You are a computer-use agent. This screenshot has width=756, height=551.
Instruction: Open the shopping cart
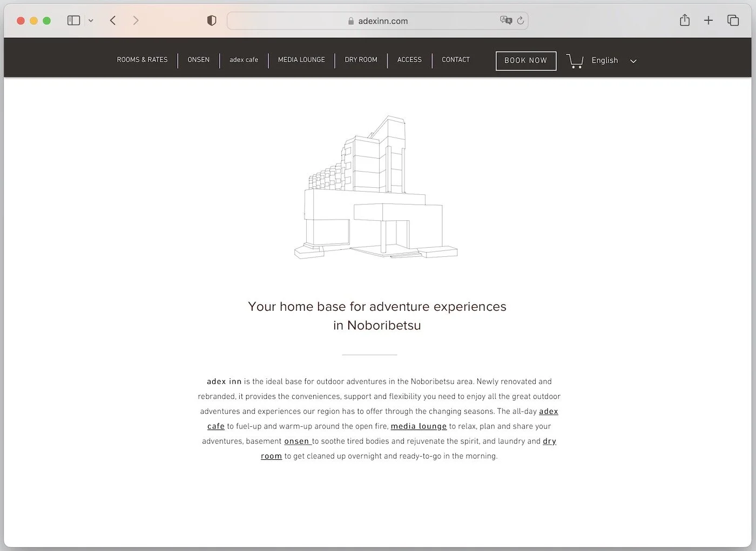575,60
